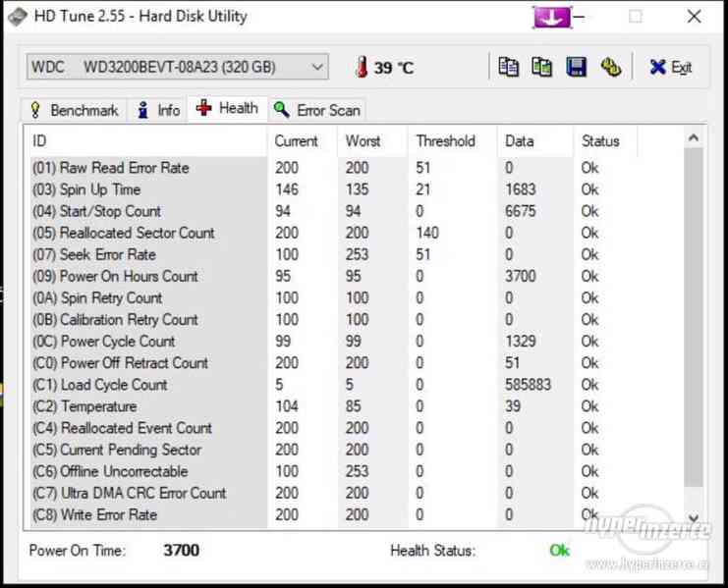Click the copy screenshot icon
Image resolution: width=728 pixels, height=588 pixels.
tap(541, 67)
